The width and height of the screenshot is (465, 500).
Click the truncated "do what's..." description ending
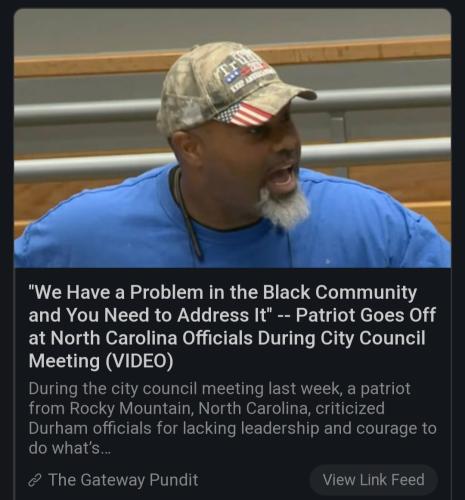click(69, 448)
